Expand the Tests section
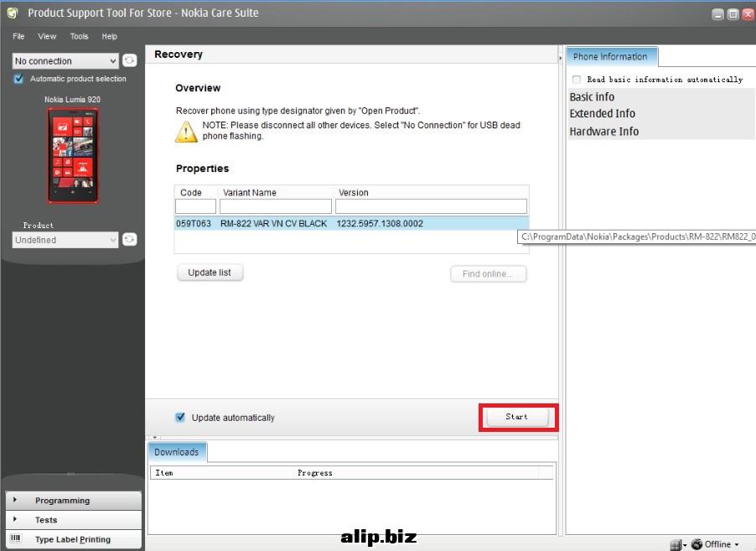Screen dimensions: 756x551 (73, 520)
